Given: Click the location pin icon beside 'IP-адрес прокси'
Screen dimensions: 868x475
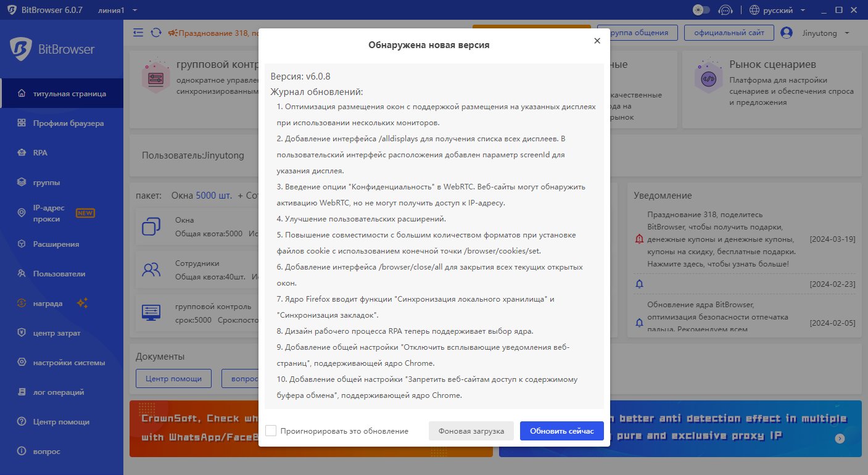Looking at the screenshot, I should pos(22,213).
